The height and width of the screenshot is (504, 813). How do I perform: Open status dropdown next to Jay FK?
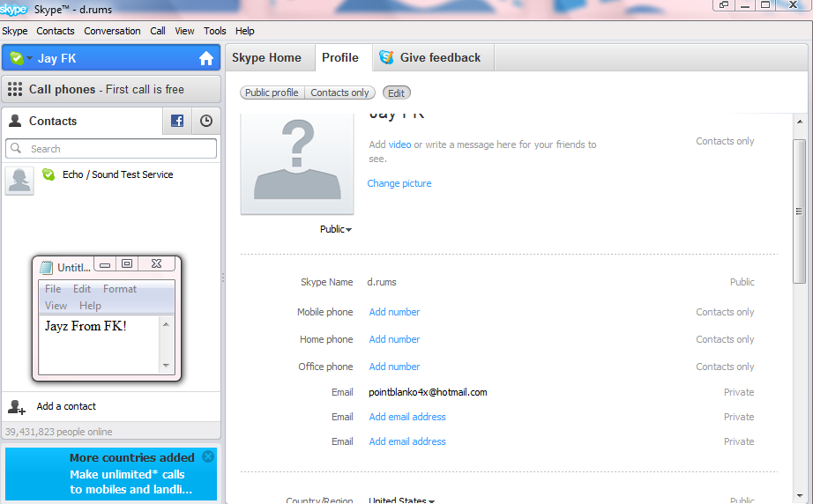[x=30, y=58]
